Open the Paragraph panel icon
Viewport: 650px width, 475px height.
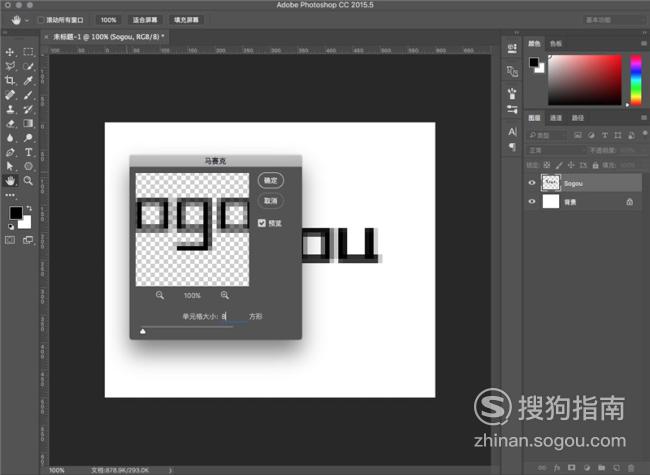pos(512,147)
